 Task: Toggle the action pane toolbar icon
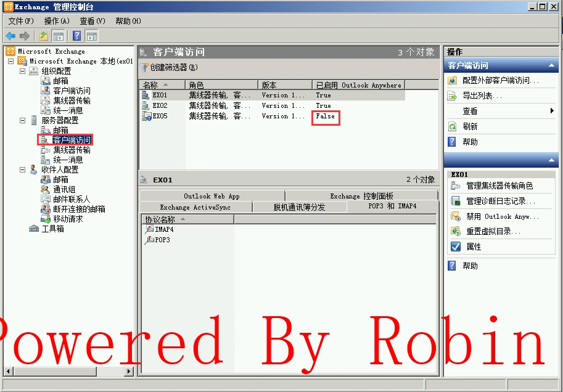(x=91, y=36)
